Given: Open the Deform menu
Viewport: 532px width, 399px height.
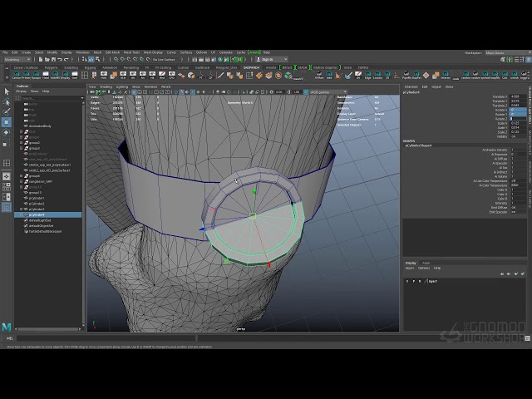Looking at the screenshot, I should pos(201,52).
